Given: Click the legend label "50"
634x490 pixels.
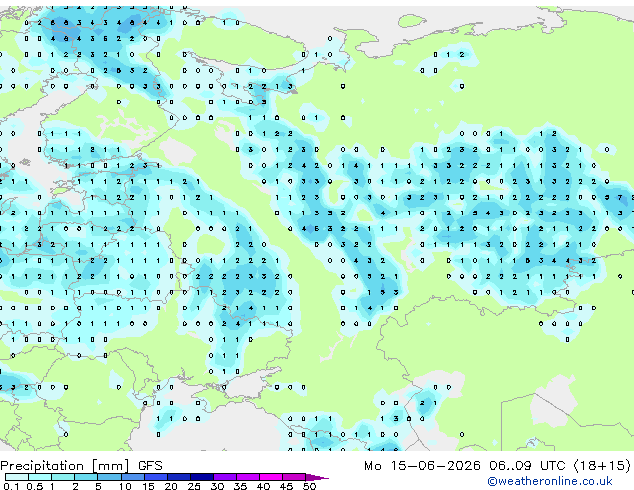Looking at the screenshot, I should coord(309,486).
